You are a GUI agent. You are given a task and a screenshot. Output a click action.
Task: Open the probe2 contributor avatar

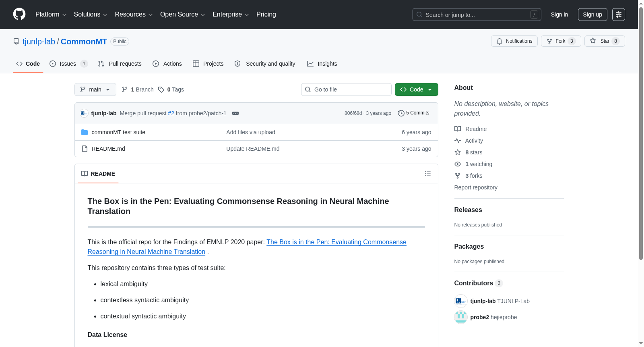[x=461, y=317]
